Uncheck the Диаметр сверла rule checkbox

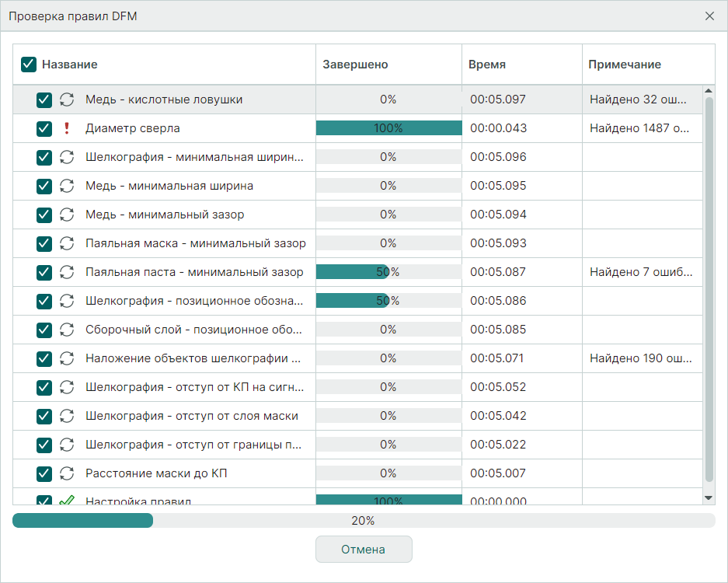click(x=44, y=128)
